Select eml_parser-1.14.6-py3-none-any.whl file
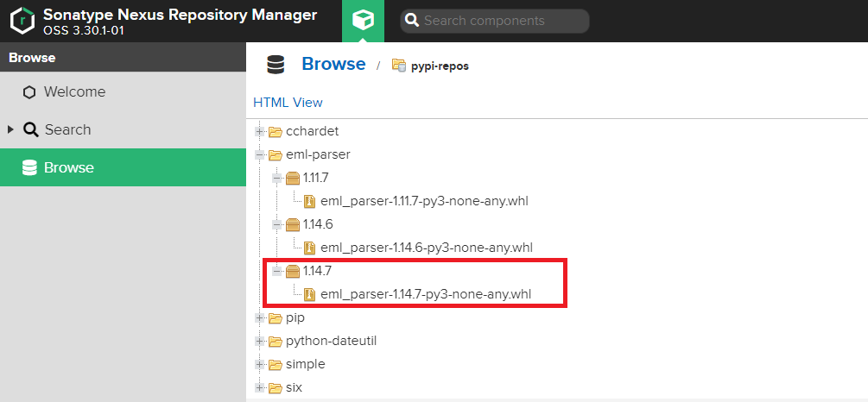This screenshot has height=402, width=868. click(x=427, y=248)
